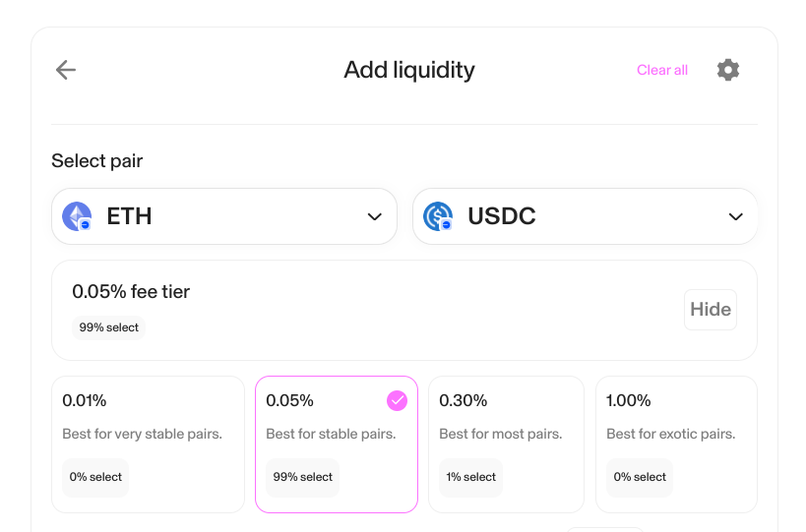
Task: Click the Add liquidity title
Action: coord(409,70)
